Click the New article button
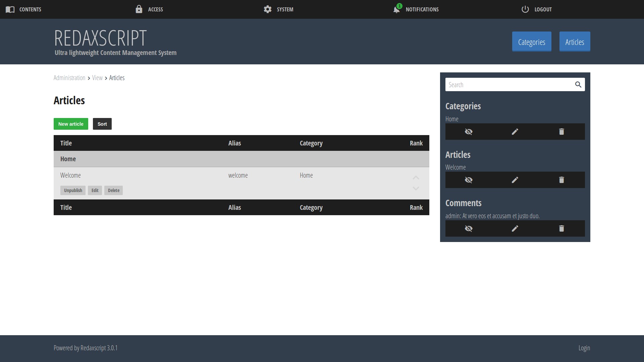The width and height of the screenshot is (644, 362). pos(71,124)
